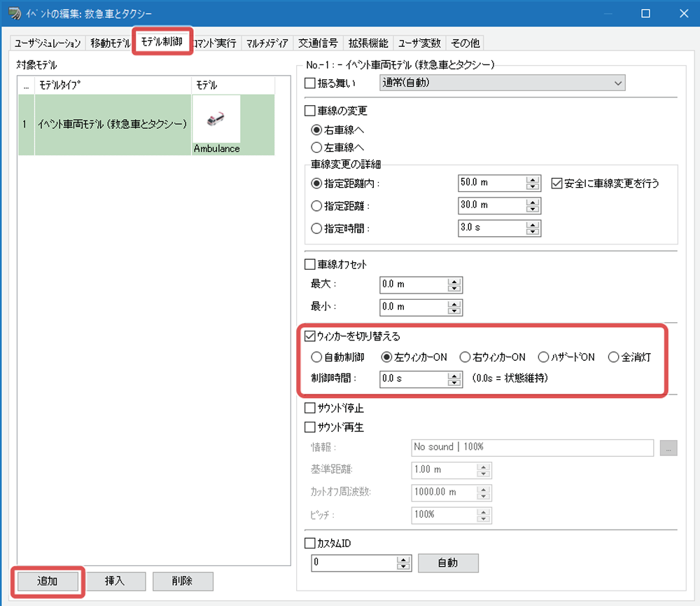Viewport: 700px width, 606px height.
Task: Click the モデルタイプ column header
Action: (113, 85)
